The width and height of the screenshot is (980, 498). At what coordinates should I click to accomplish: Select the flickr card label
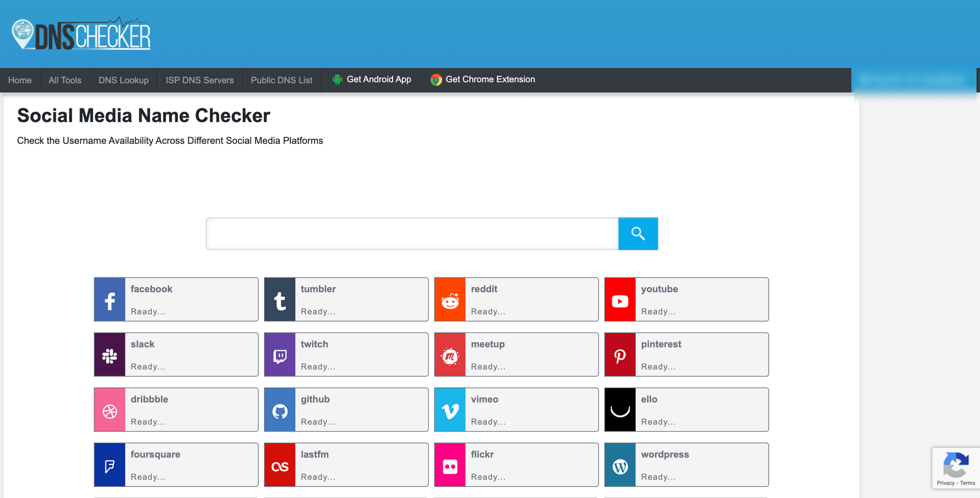pyautogui.click(x=482, y=455)
